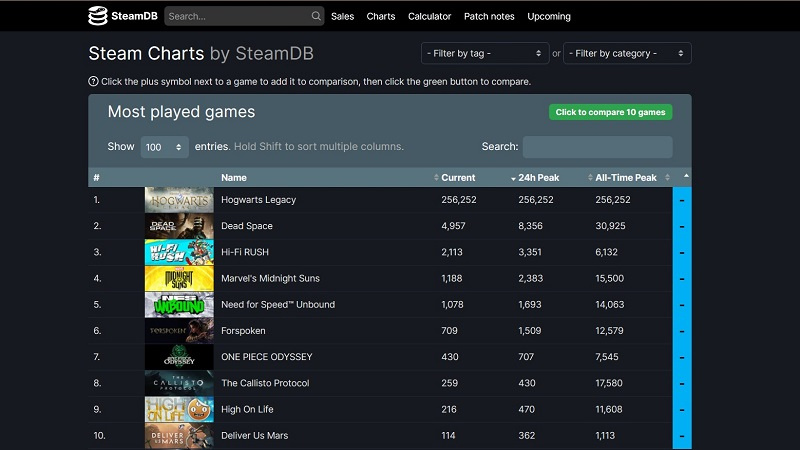Image resolution: width=800 pixels, height=450 pixels.
Task: Remove Hogwarts Legacy from comparison
Action: click(682, 200)
